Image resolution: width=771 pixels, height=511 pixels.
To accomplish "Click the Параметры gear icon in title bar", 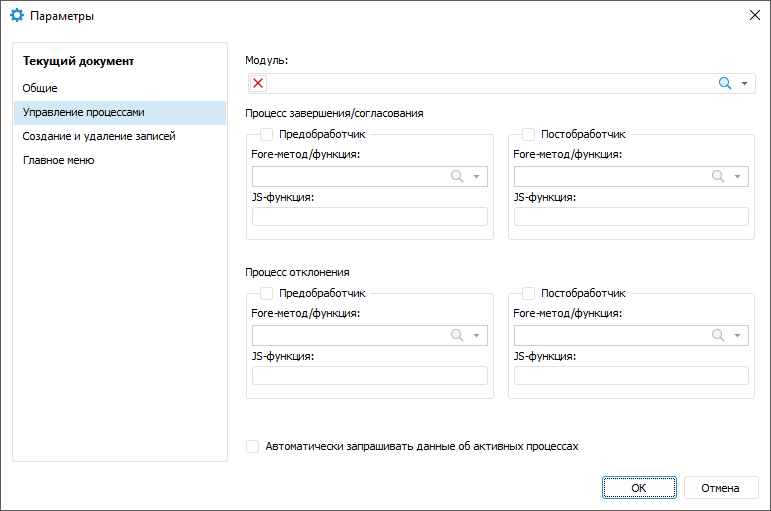I will click(x=16, y=16).
